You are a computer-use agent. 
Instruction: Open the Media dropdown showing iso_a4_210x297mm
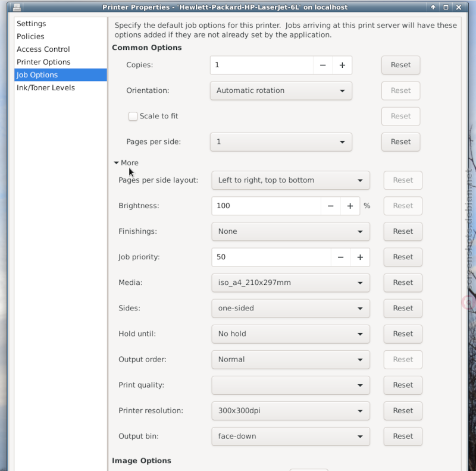coord(290,282)
